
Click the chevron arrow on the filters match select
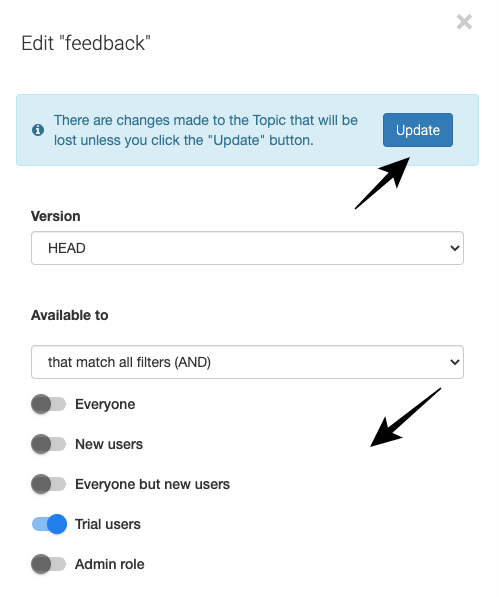(x=454, y=362)
